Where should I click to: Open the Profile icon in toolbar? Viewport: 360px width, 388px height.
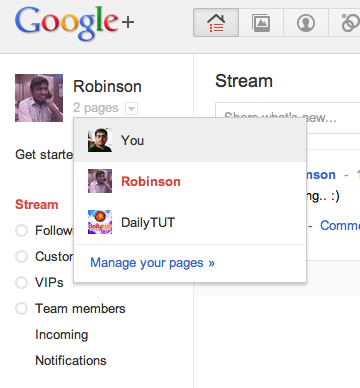tap(306, 23)
